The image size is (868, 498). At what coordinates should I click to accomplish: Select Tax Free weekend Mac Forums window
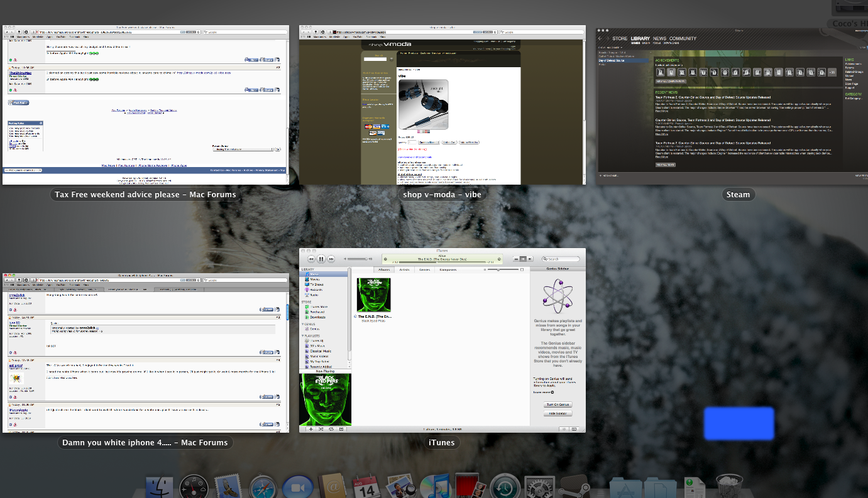tap(146, 105)
